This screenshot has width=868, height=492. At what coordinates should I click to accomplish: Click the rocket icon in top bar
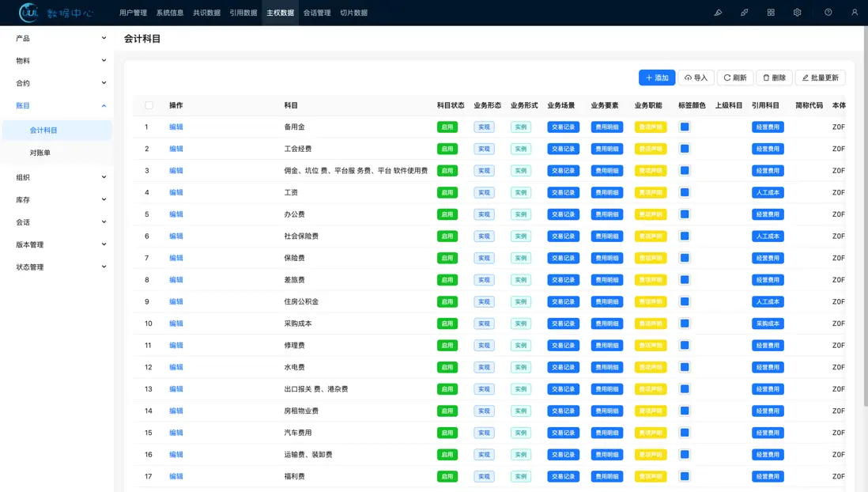[745, 12]
